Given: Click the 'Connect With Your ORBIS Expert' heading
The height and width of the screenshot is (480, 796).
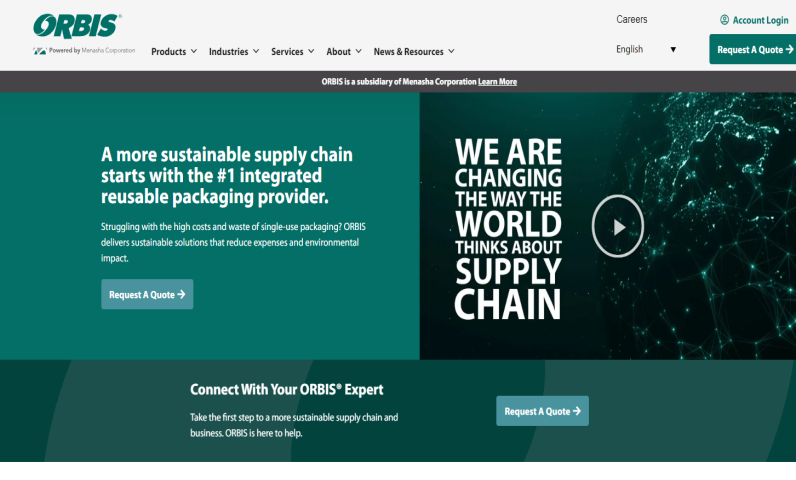Looking at the screenshot, I should [x=286, y=389].
